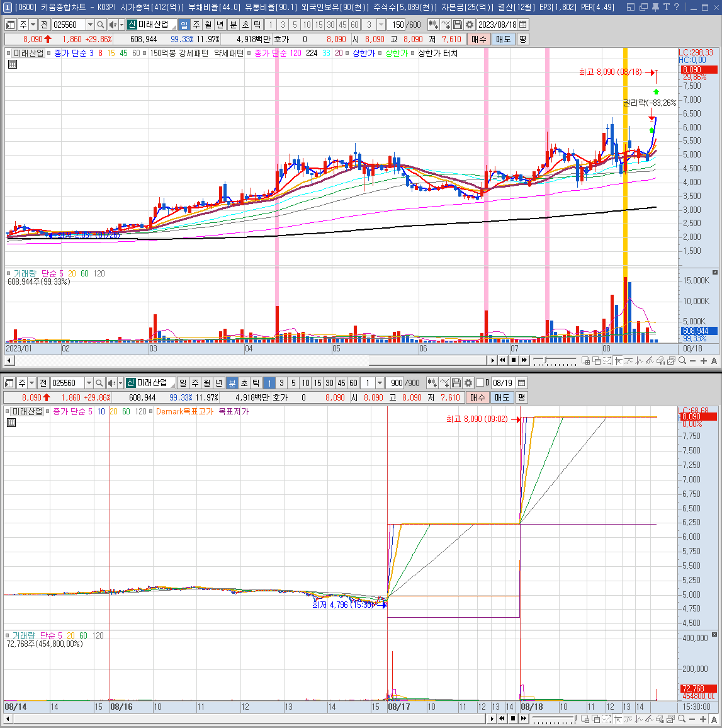The height and width of the screenshot is (728, 722).
Task: Click 매수 buy button in lower chart
Action: tap(478, 398)
